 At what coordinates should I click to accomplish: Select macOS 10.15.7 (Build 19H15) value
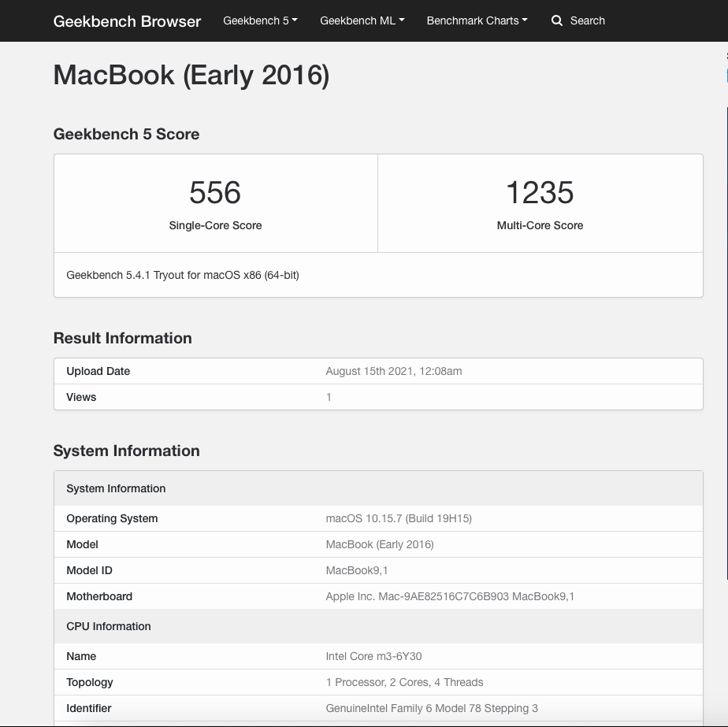tap(399, 518)
